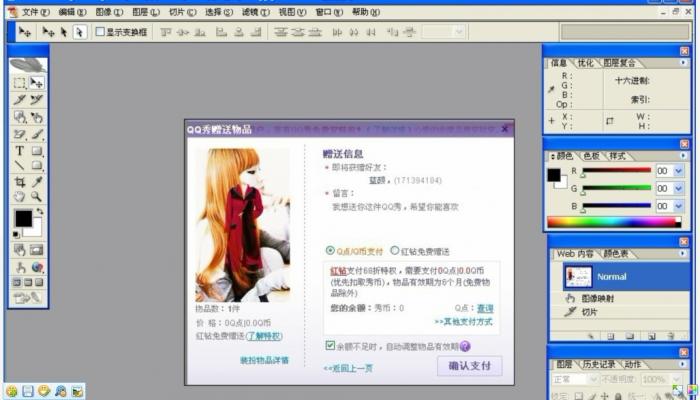700x400 pixels.
Task: Click Edit in Photoshop icon at toolbox bottom
Action: [x=28, y=297]
